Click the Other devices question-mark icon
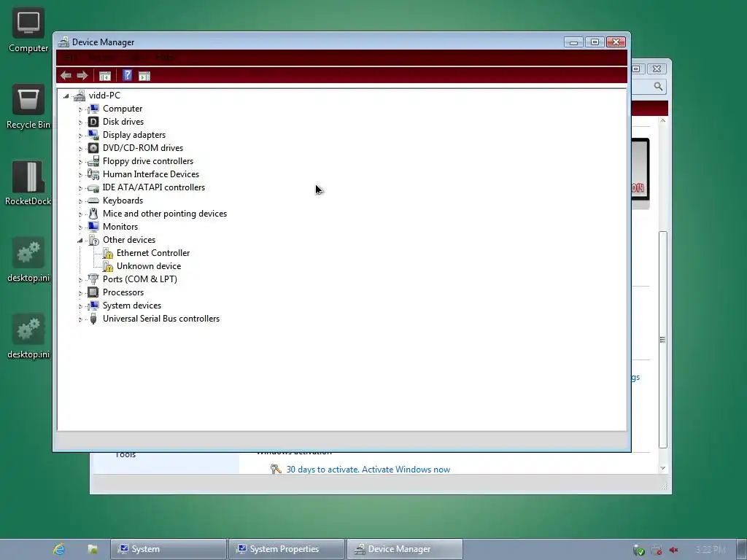 point(93,240)
